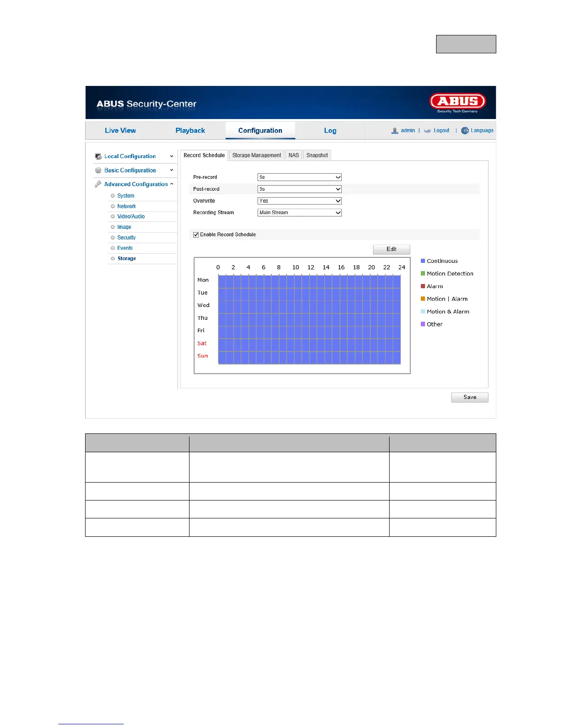Click the Advanced Configuration wrench icon

point(98,184)
